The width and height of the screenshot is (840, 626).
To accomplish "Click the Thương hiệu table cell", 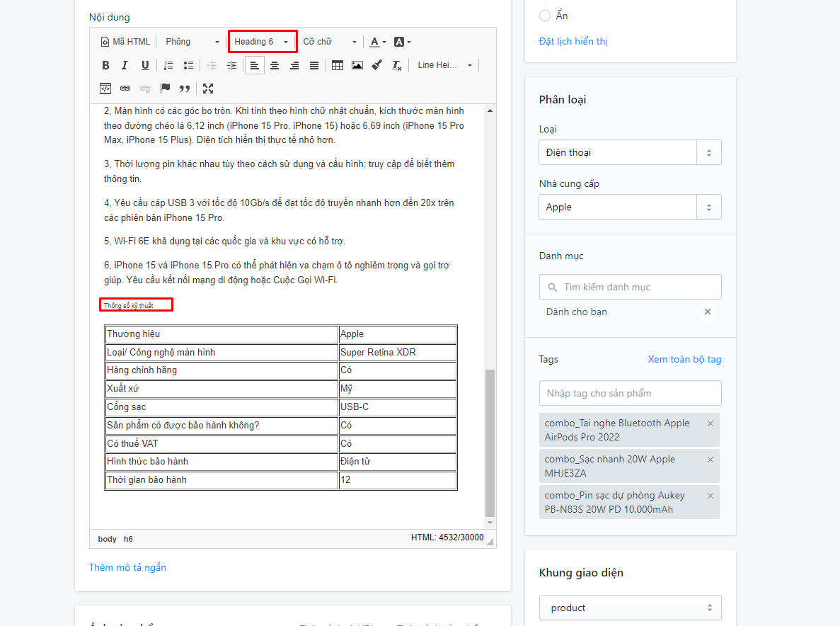I will (x=221, y=334).
